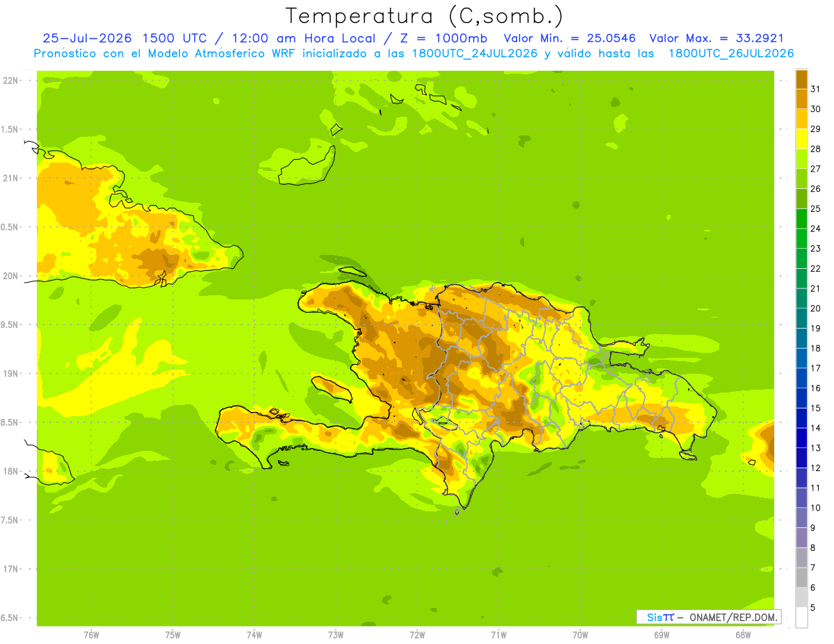Click the 28 value on the color scale
Viewport: 834px width, 644px height.
[816, 148]
